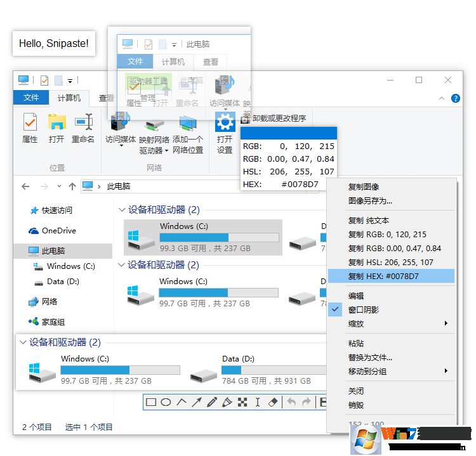The width and height of the screenshot is (476, 456).
Task: Open Explorer help question mark icon
Action: 455,98
